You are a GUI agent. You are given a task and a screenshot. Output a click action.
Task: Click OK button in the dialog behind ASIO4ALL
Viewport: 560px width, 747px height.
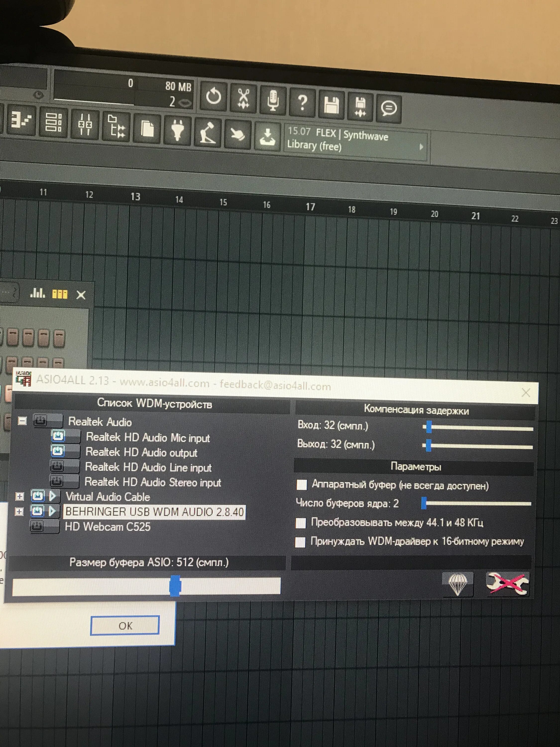click(x=125, y=625)
